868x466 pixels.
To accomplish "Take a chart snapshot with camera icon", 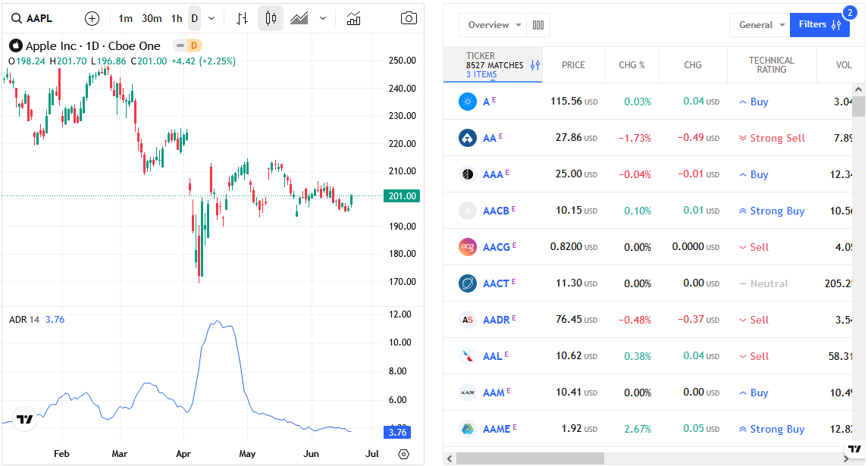I will pyautogui.click(x=409, y=18).
